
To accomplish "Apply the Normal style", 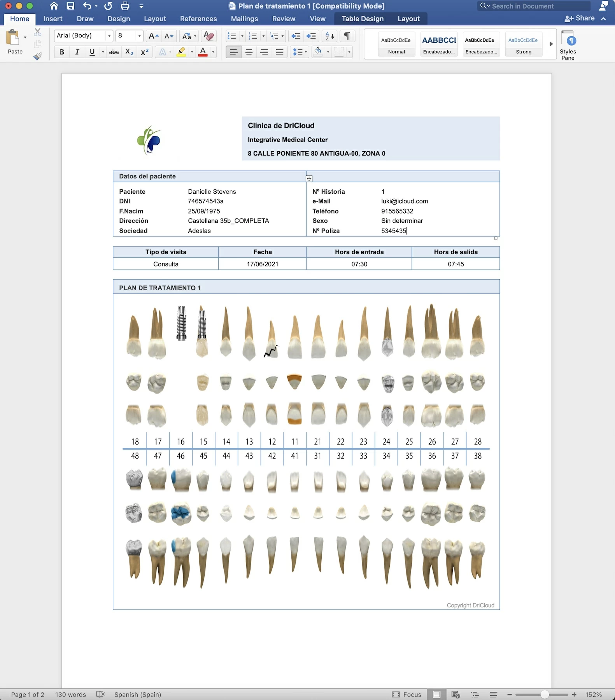I will coord(396,44).
